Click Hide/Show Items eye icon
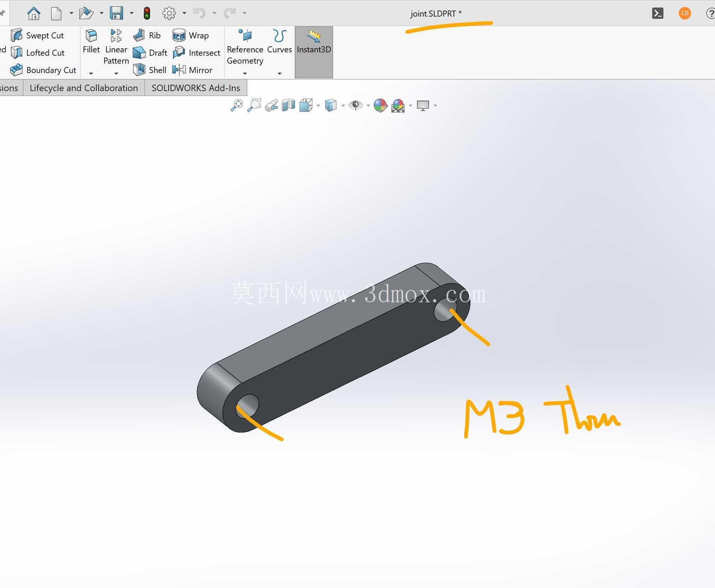This screenshot has height=588, width=715. [356, 105]
